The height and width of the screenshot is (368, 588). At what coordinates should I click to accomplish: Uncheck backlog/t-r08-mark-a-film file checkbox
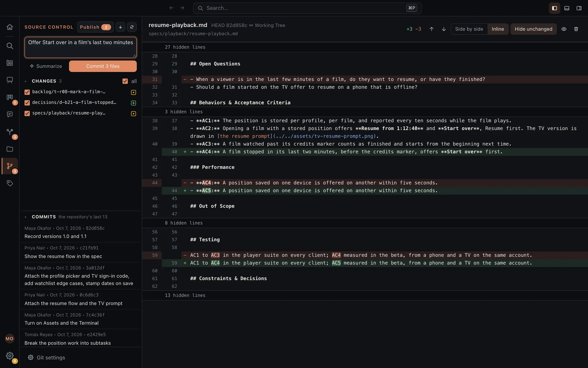[27, 92]
